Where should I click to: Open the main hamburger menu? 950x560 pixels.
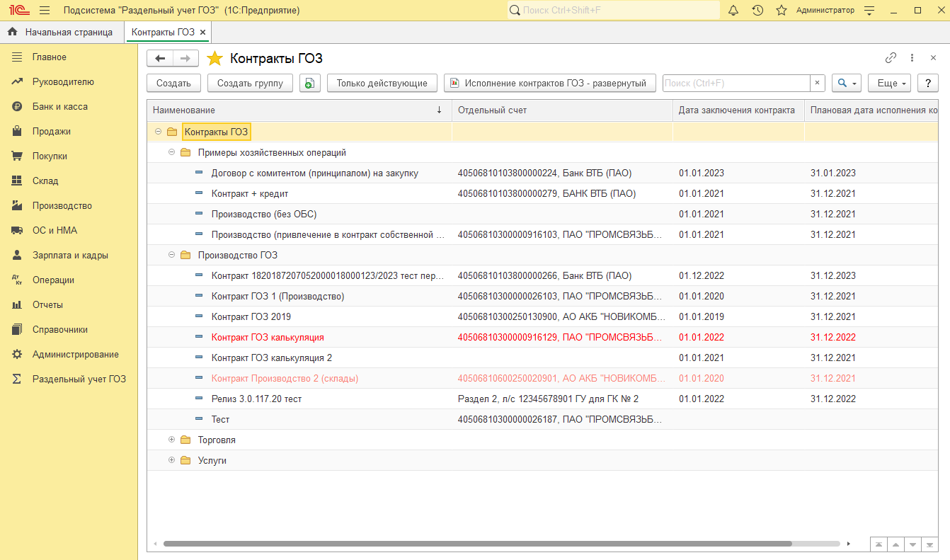[45, 11]
